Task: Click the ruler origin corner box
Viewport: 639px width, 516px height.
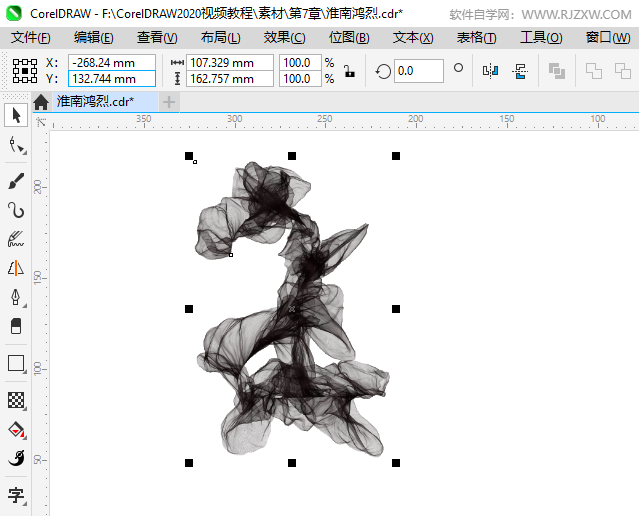Action: 41,122
